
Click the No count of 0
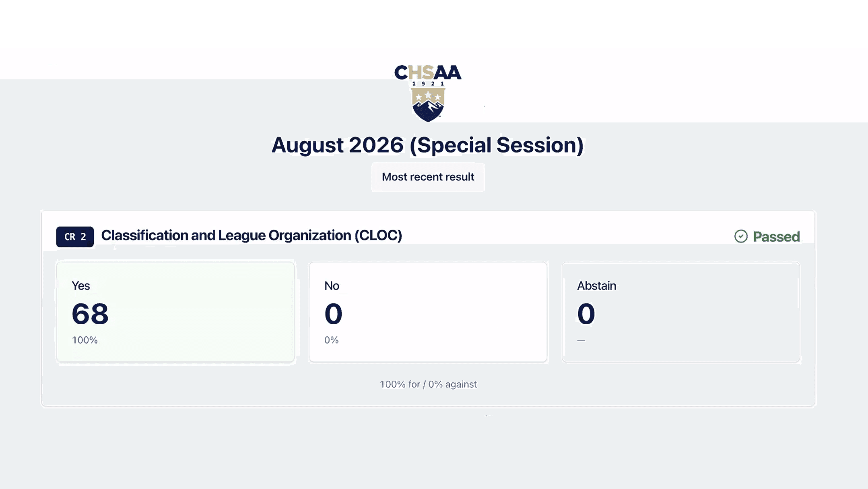coord(333,314)
